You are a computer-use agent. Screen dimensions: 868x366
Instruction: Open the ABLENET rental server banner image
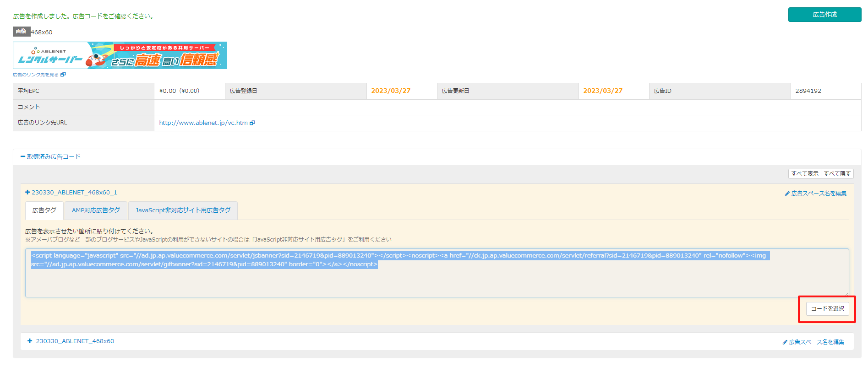click(120, 55)
